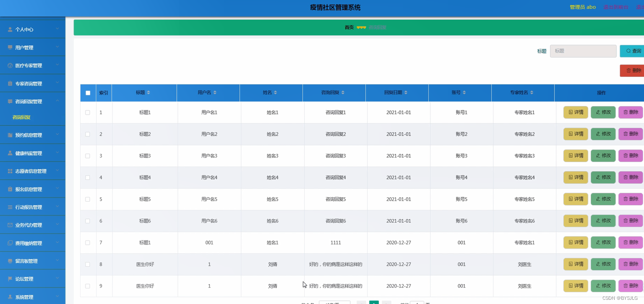Click 修改 button for row 9
Screen dimensions: 644x304
[x=603, y=286]
